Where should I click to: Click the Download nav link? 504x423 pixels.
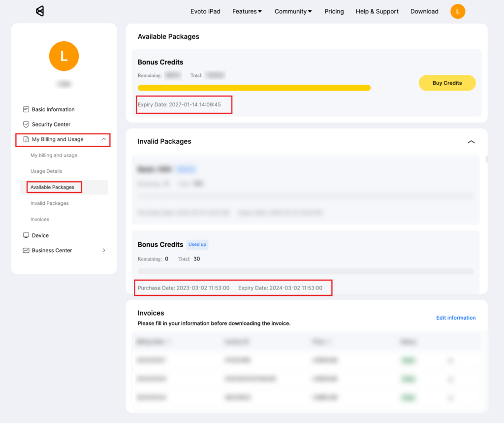pos(424,11)
